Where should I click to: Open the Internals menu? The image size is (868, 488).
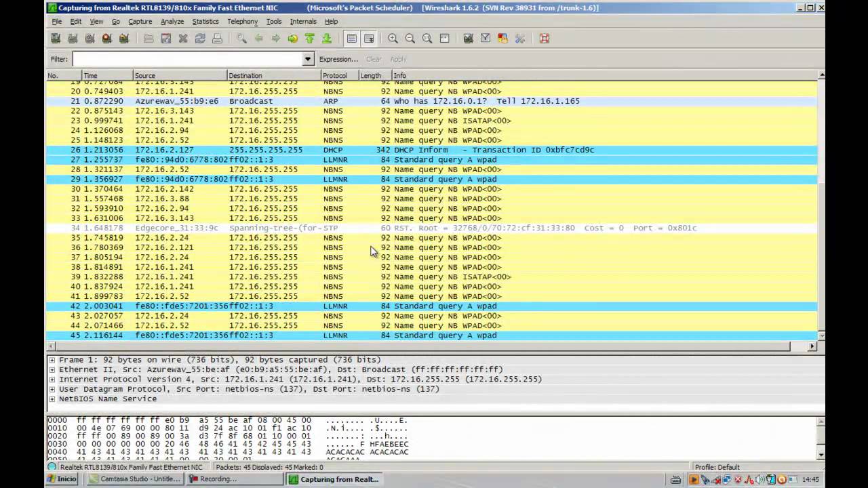tap(303, 22)
